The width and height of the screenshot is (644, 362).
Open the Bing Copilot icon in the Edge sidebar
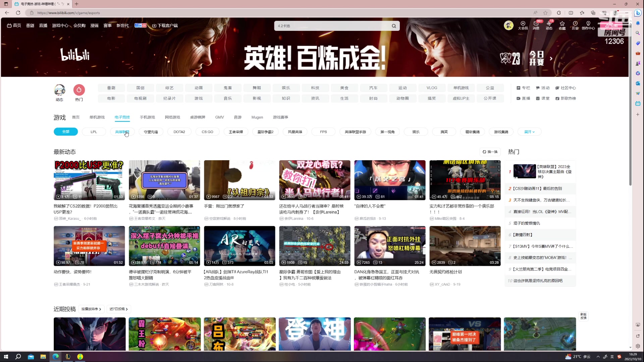638,13
